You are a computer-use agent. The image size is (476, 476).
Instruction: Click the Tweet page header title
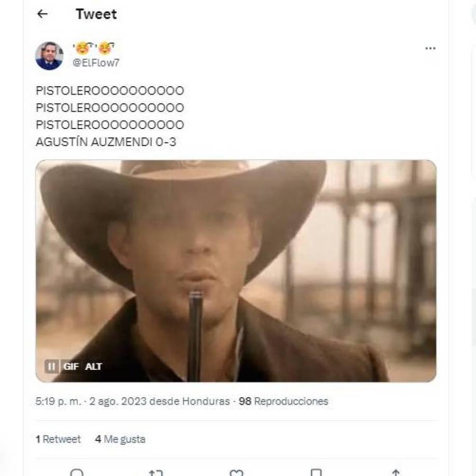click(x=96, y=15)
